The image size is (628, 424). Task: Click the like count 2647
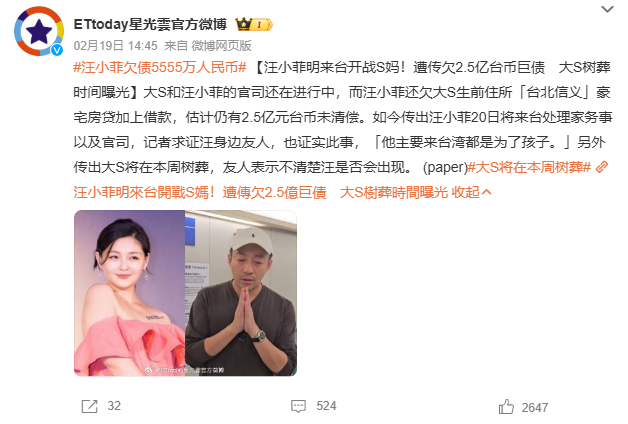click(x=535, y=408)
